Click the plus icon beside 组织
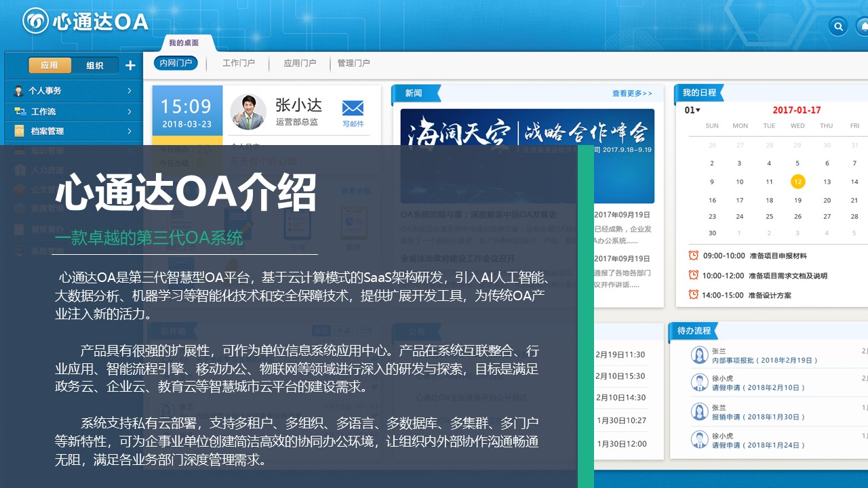 [130, 66]
